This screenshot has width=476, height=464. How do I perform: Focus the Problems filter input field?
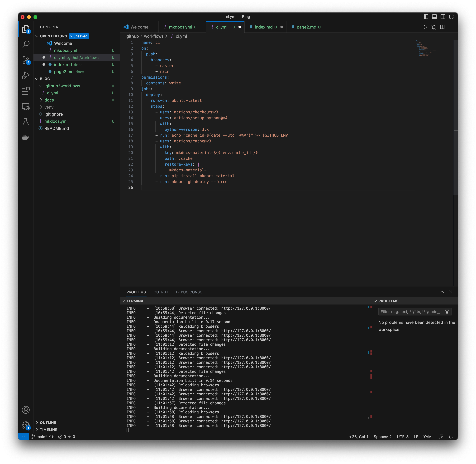pos(411,311)
